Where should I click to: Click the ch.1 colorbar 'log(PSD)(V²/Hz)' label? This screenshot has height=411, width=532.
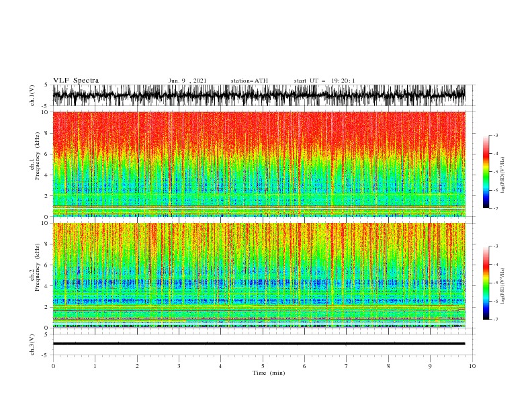[502, 175]
